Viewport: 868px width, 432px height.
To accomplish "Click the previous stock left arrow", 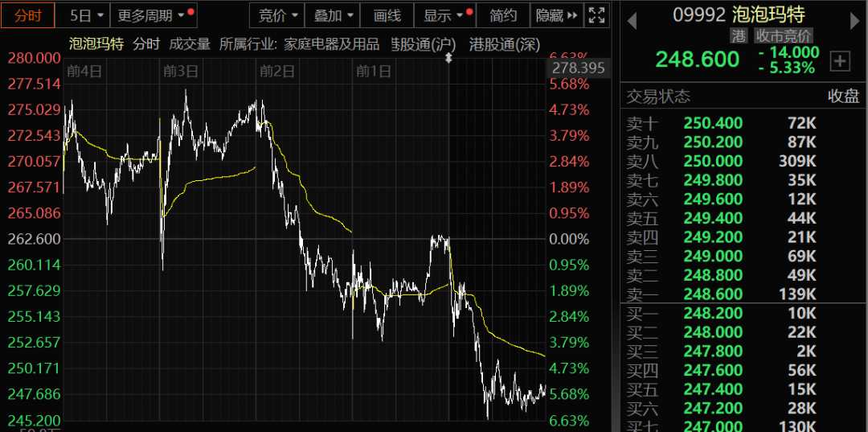I will click(632, 22).
